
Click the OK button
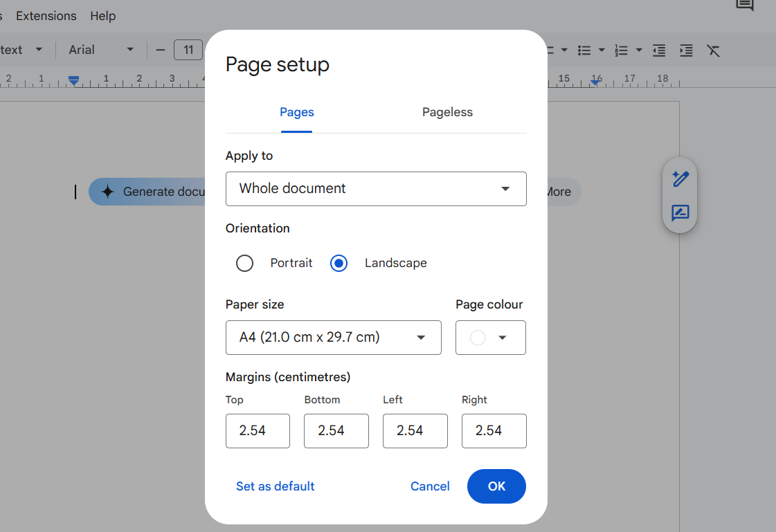pos(496,486)
